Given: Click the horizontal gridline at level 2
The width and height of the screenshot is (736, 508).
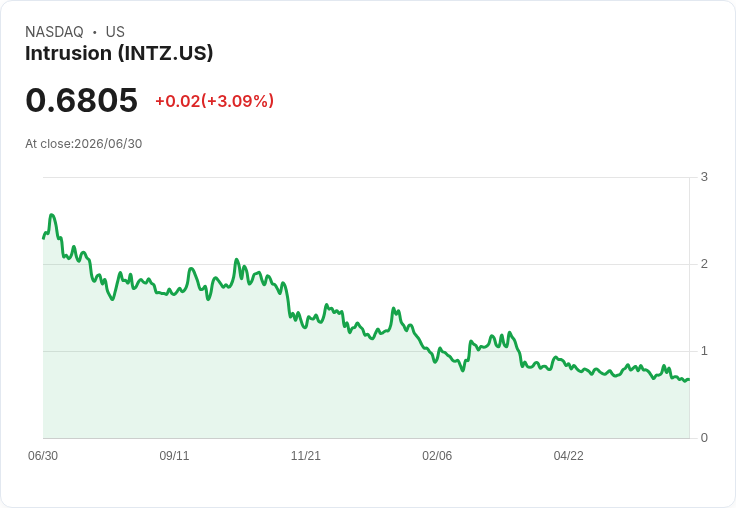Looking at the screenshot, I should point(366,264).
